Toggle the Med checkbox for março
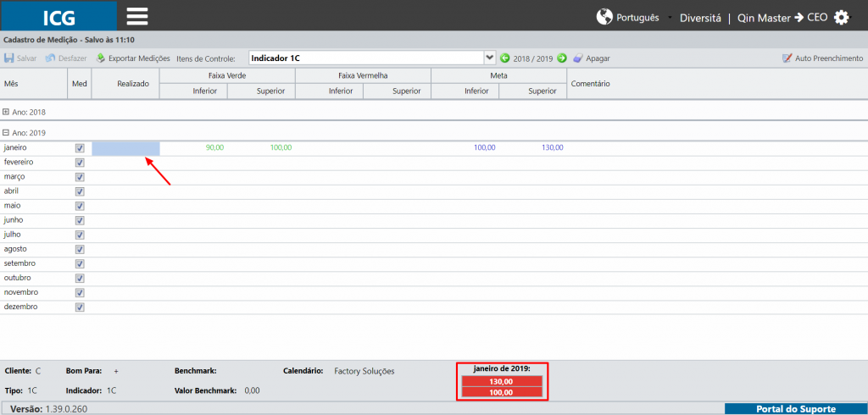This screenshot has width=868, height=415. click(80, 177)
